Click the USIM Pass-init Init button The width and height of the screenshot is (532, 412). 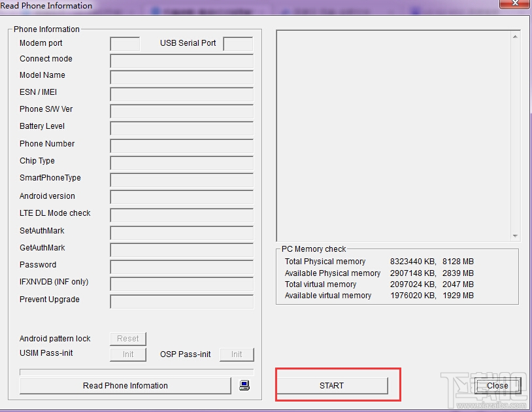pos(128,354)
